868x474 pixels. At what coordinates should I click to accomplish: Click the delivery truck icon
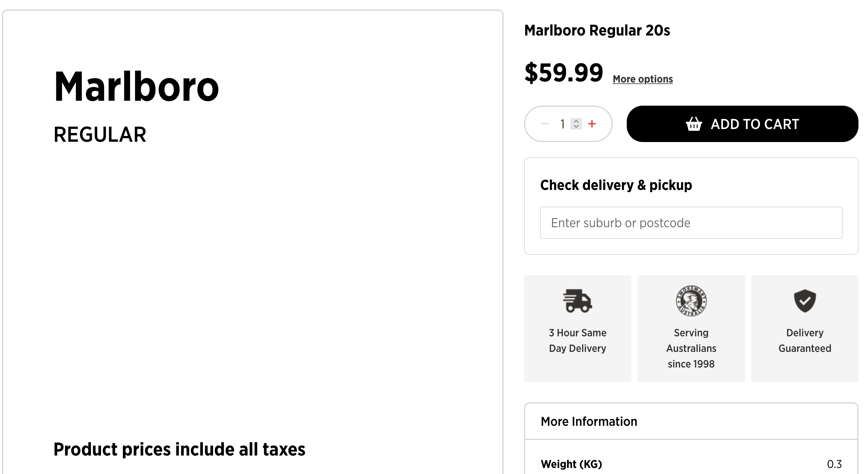click(577, 301)
